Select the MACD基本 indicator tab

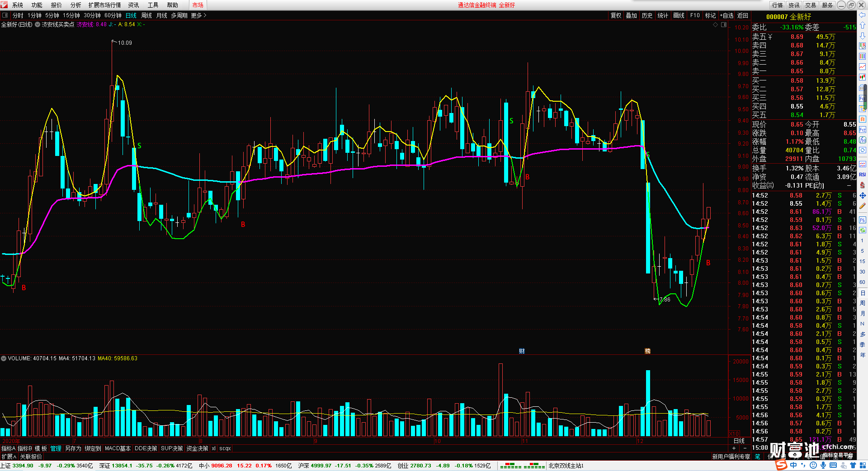click(118, 448)
